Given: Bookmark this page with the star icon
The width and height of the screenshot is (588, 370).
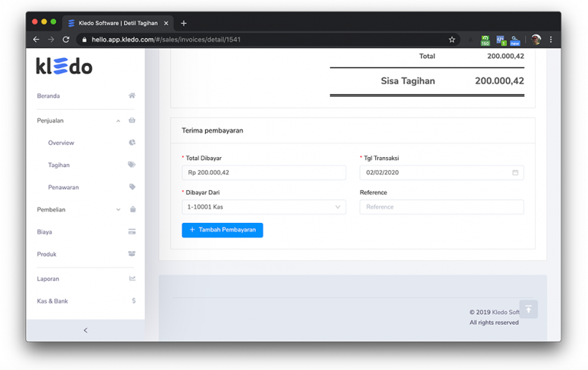Looking at the screenshot, I should [x=452, y=39].
